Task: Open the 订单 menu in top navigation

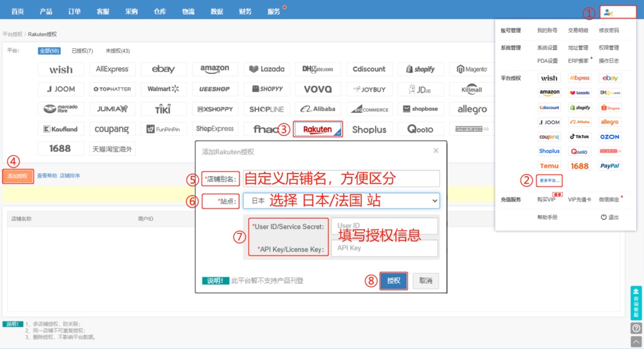Action: coord(75,11)
